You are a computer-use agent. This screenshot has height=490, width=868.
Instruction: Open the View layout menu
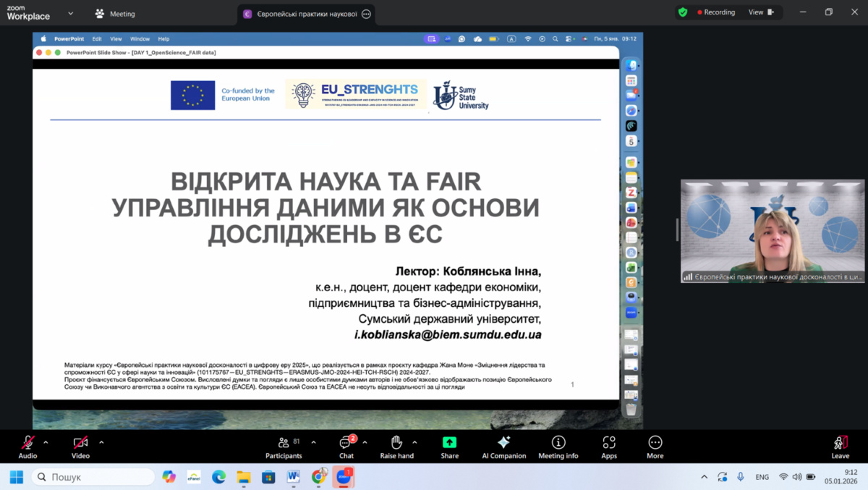click(x=760, y=12)
